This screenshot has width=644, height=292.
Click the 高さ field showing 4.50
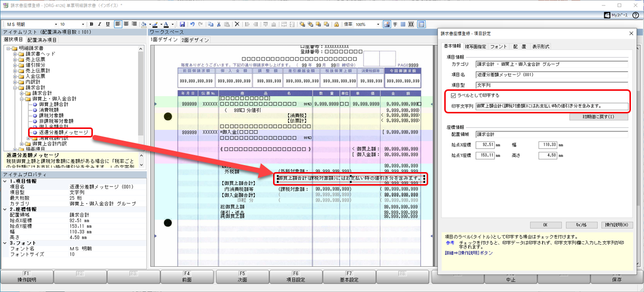(x=548, y=156)
